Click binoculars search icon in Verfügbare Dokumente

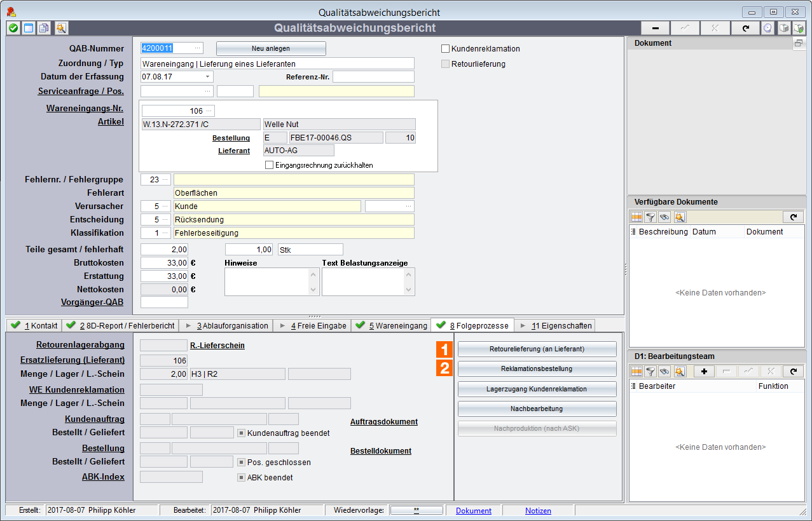664,217
